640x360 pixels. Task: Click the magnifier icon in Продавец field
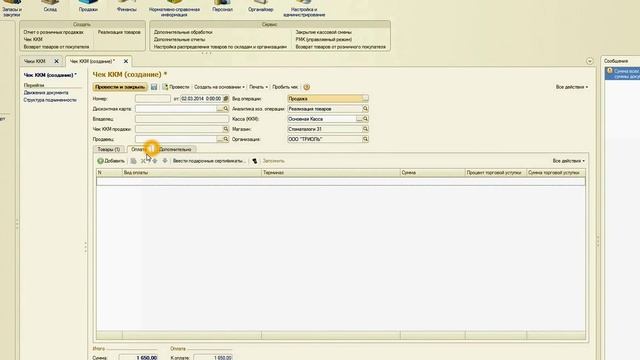coord(226,139)
